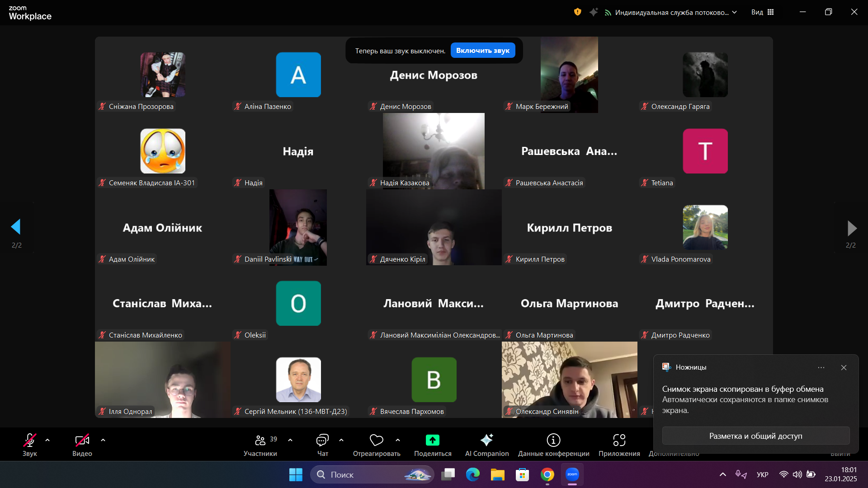Click the Включить звук button

click(483, 51)
